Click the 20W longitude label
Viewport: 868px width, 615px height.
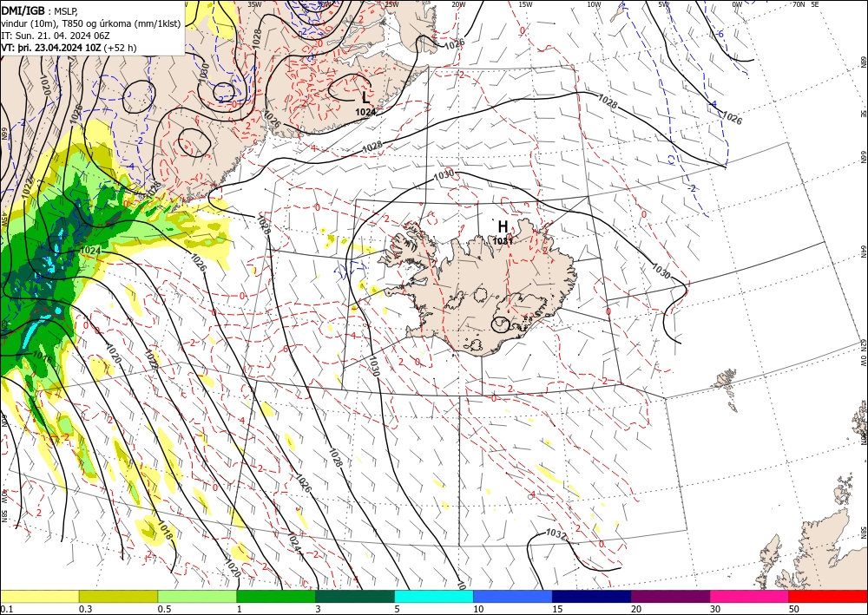pyautogui.click(x=457, y=4)
